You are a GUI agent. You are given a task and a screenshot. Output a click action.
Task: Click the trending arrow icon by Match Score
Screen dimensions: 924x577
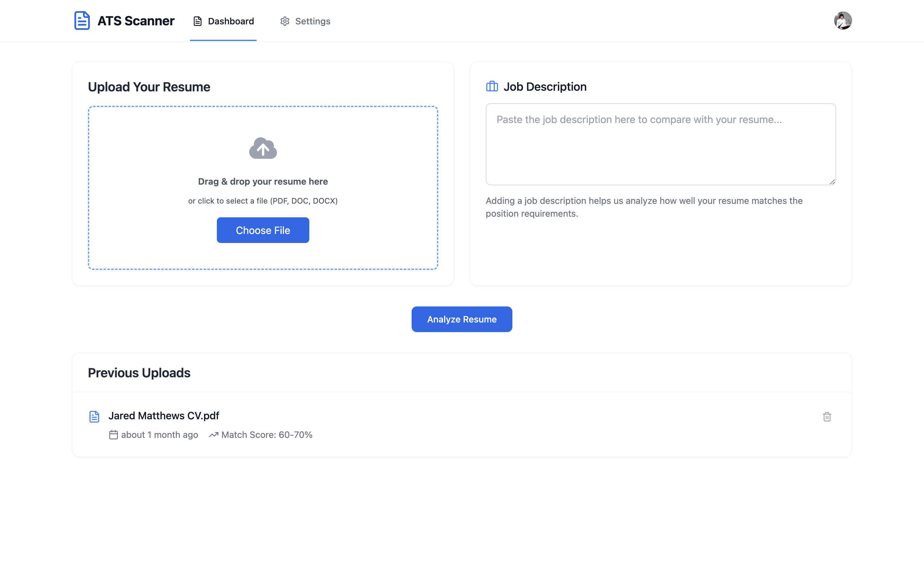click(213, 435)
